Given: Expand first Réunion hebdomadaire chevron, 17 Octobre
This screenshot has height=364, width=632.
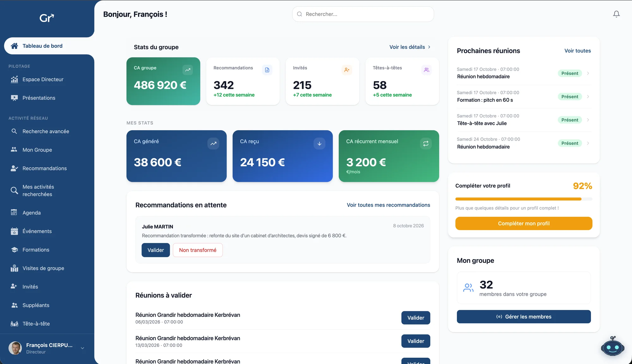Looking at the screenshot, I should pos(588,73).
